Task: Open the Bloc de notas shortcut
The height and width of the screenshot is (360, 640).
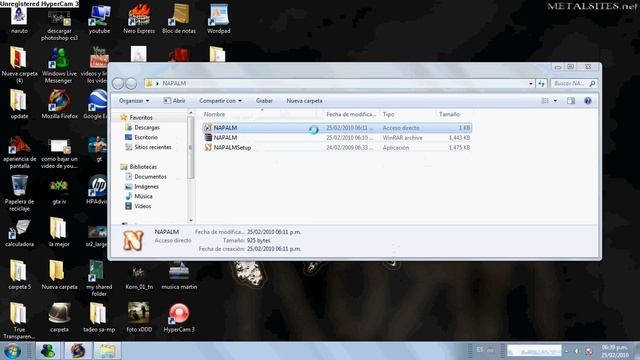Action: (x=179, y=20)
